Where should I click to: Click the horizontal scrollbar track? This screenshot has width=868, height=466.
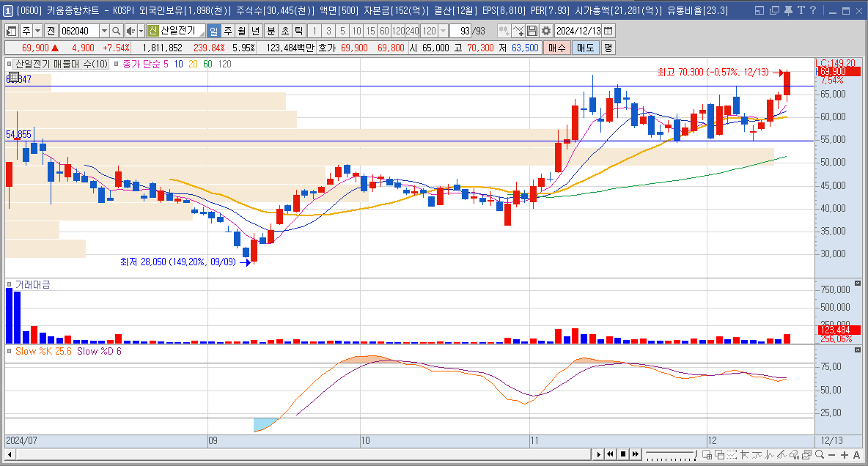[x=304, y=454]
